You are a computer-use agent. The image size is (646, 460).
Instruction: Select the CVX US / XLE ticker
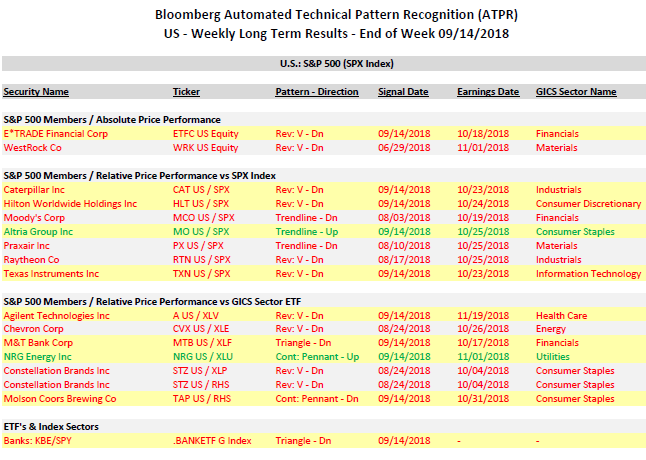(201, 329)
